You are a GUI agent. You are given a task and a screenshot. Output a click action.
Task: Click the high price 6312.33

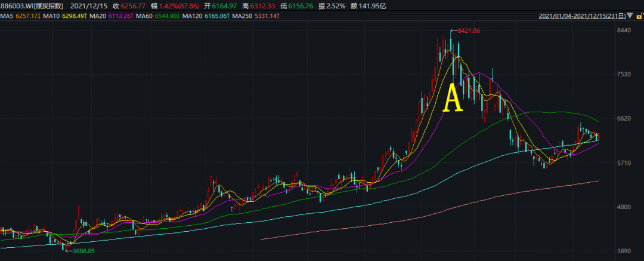point(262,6)
